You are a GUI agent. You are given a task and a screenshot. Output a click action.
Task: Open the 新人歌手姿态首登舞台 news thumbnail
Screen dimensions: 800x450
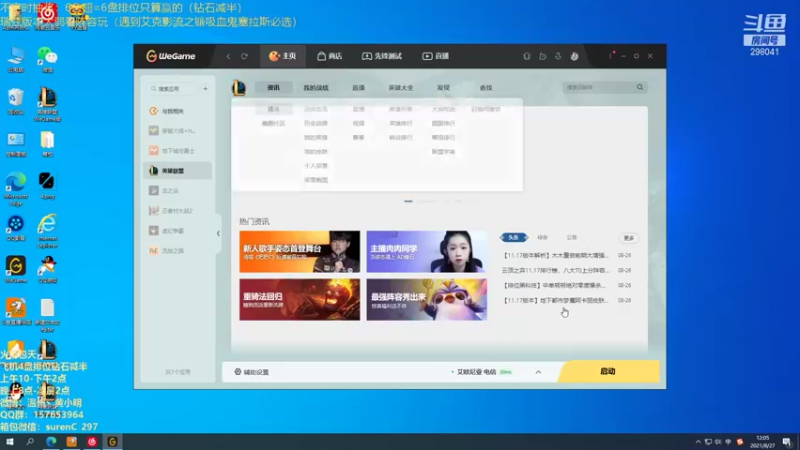[x=299, y=252]
